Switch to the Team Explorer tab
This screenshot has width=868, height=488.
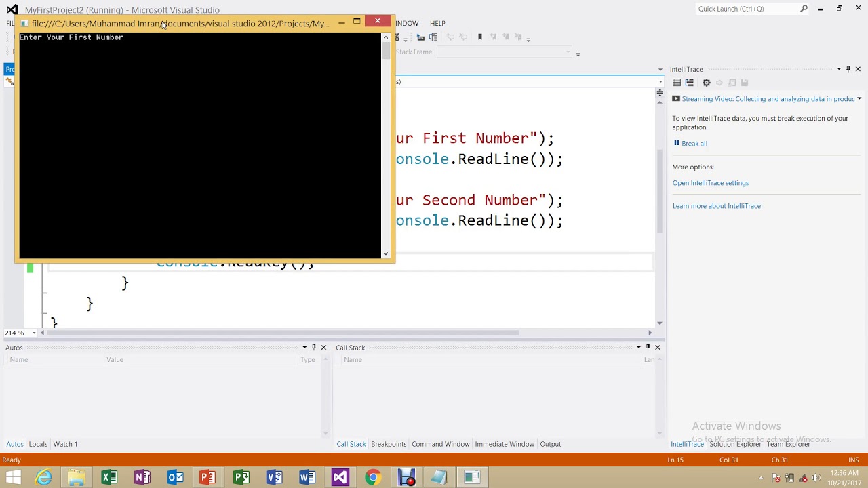[x=788, y=444]
